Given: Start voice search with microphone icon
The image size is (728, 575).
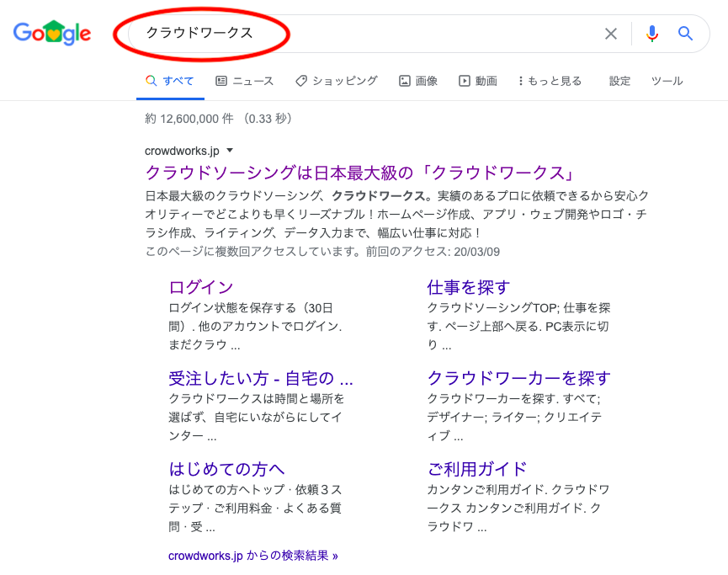Looking at the screenshot, I should tap(652, 34).
